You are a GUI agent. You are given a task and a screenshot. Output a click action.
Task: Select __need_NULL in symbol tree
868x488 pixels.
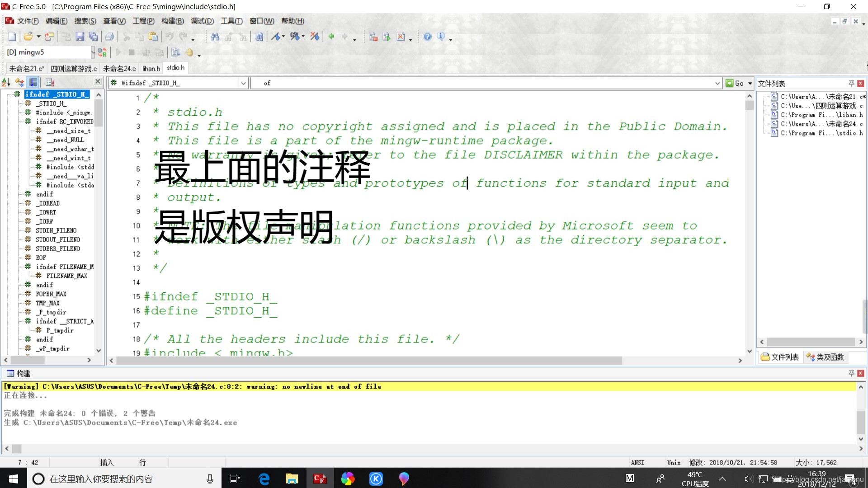point(65,140)
